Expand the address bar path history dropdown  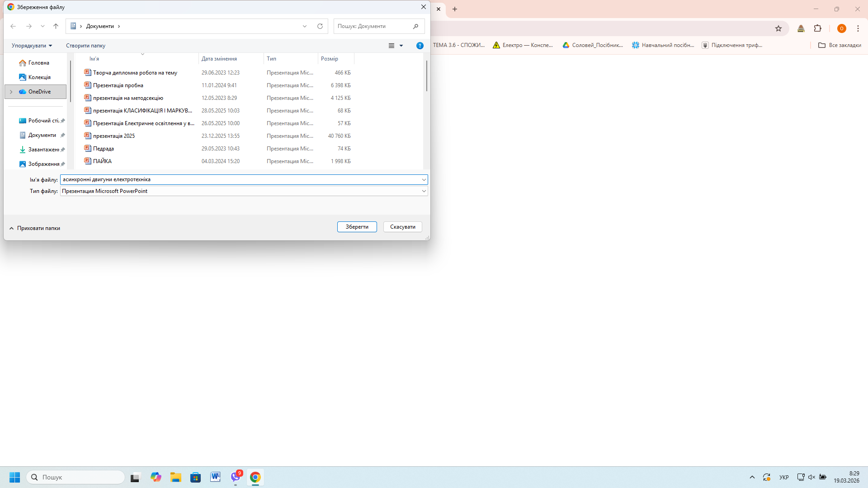(x=305, y=26)
